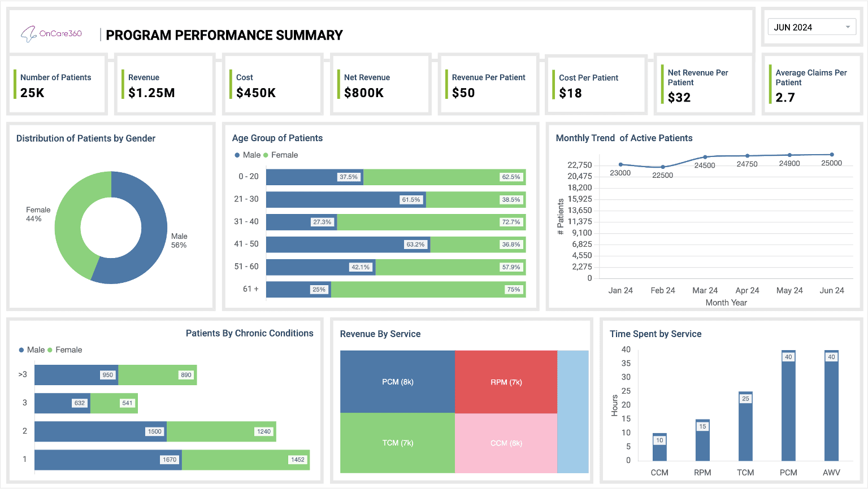Select the Cost $450K card
This screenshot has height=489, width=868.
click(x=274, y=85)
